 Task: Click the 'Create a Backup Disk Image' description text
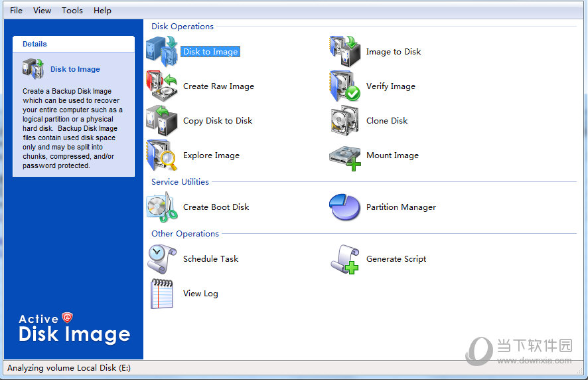(72, 128)
